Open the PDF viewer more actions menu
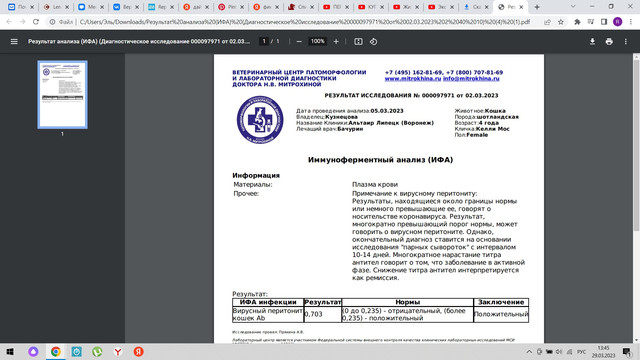 tap(625, 42)
